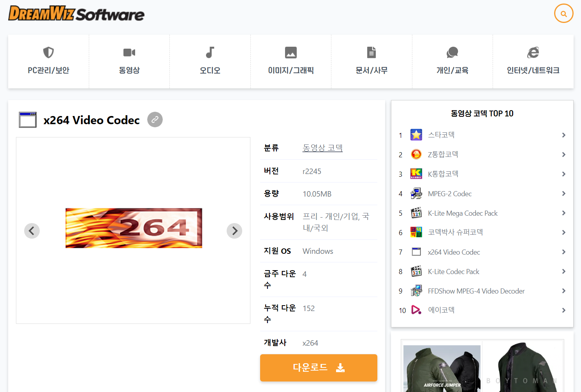Open the 개인/교육 menu label
581x392 pixels.
452,70
